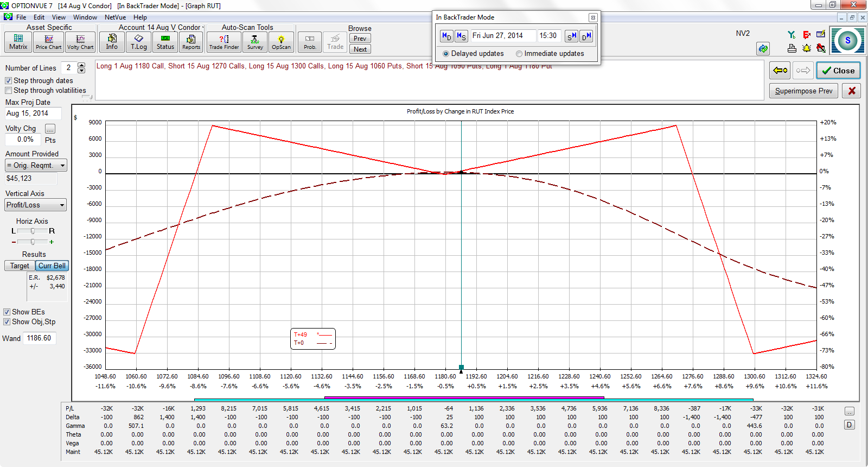
Task: Click the crossed-out calendar icon
Action: 821,48
